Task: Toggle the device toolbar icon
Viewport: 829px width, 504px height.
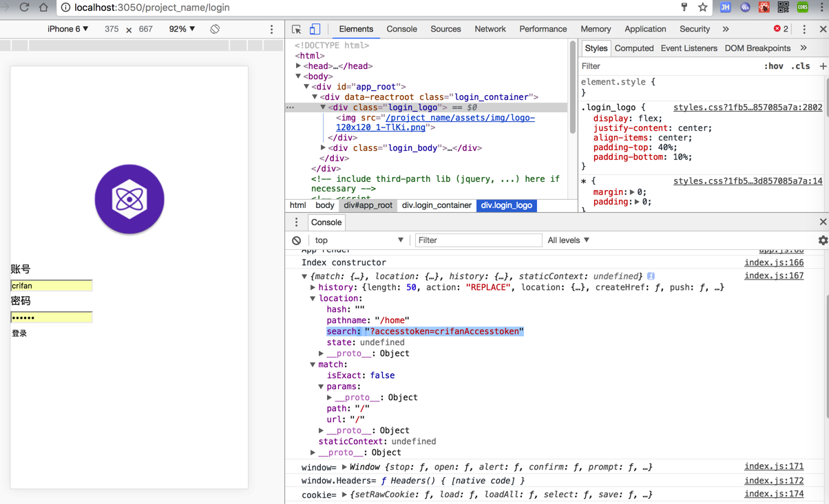Action: point(315,30)
